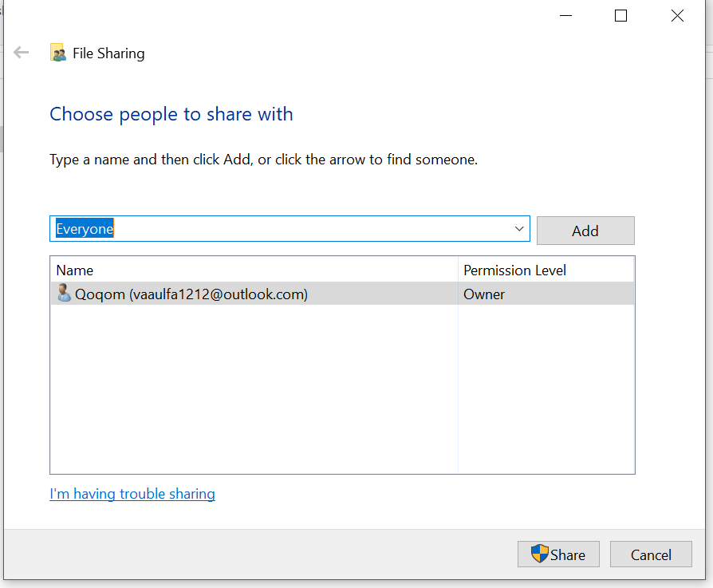This screenshot has height=588, width=713.
Task: Expand the user name dropdown arrow
Action: (x=519, y=229)
